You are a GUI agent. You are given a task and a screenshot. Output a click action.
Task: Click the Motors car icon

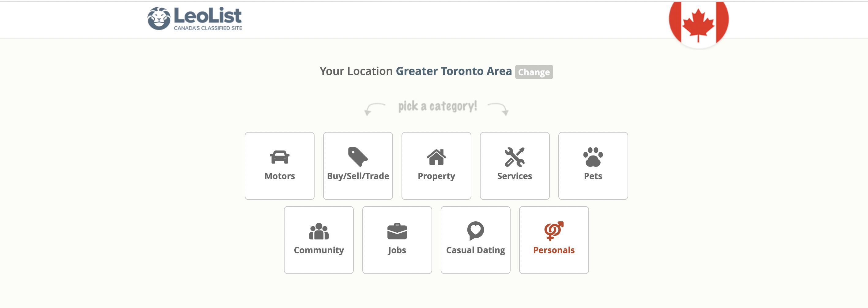pyautogui.click(x=279, y=157)
